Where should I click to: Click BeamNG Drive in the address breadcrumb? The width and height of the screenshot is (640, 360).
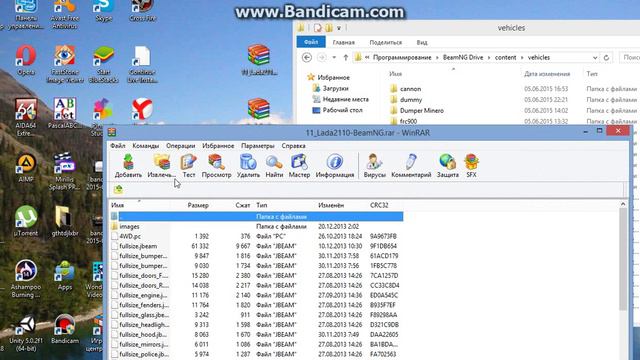click(463, 58)
